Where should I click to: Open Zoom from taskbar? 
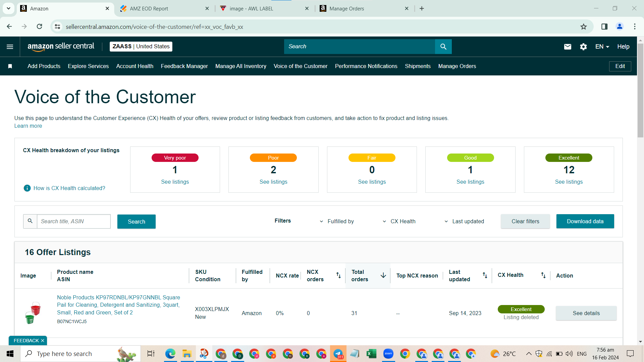tap(388, 354)
